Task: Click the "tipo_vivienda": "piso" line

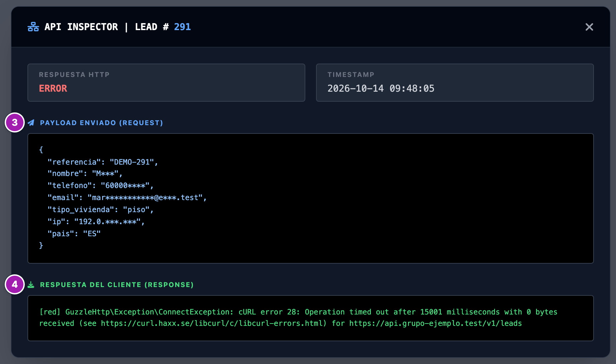Action: click(100, 209)
